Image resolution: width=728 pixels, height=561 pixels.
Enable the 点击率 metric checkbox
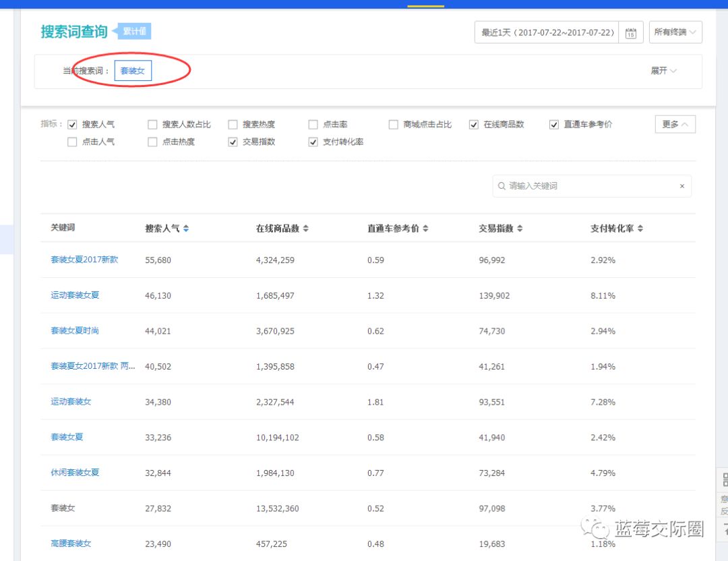(312, 124)
